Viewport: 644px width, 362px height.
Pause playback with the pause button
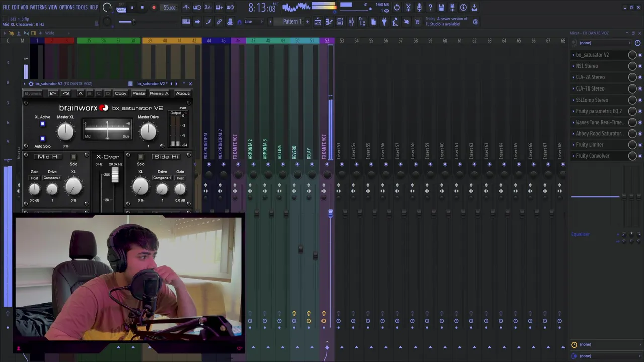132,8
